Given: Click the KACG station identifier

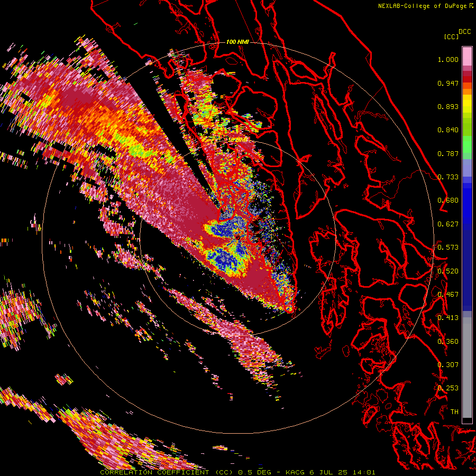Looking at the screenshot, I should pos(295,472).
